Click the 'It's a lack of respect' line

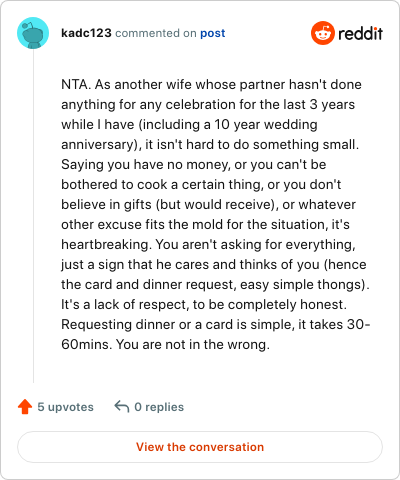tap(204, 305)
